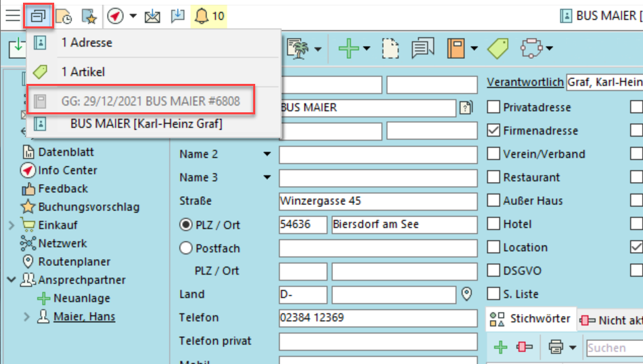This screenshot has height=364, width=643.
Task: Collapse the Ansprechpartner tree node
Action: click(12, 279)
